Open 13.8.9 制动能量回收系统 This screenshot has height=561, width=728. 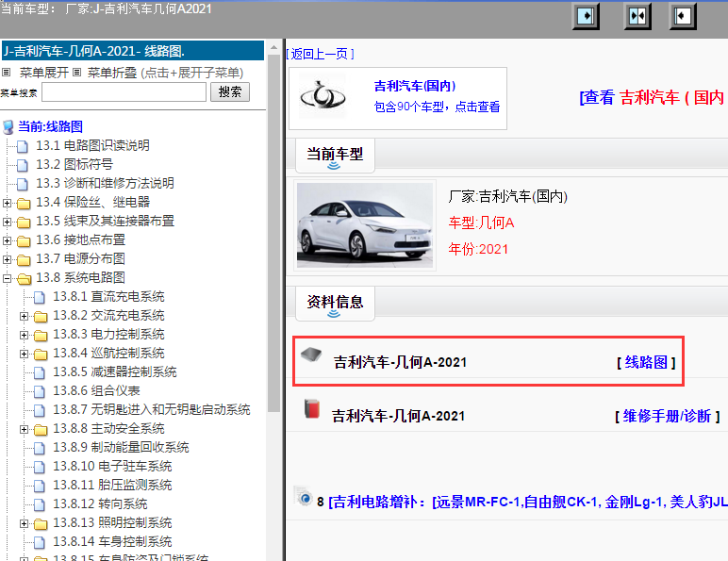121,447
